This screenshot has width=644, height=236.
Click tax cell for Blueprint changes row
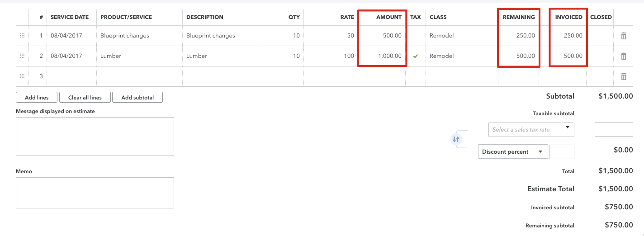415,36
